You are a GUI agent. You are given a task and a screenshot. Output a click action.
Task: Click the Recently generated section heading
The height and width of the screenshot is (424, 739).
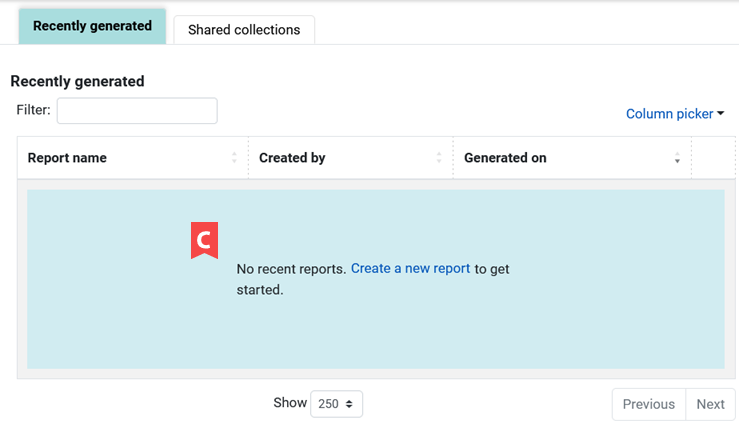[x=77, y=81]
